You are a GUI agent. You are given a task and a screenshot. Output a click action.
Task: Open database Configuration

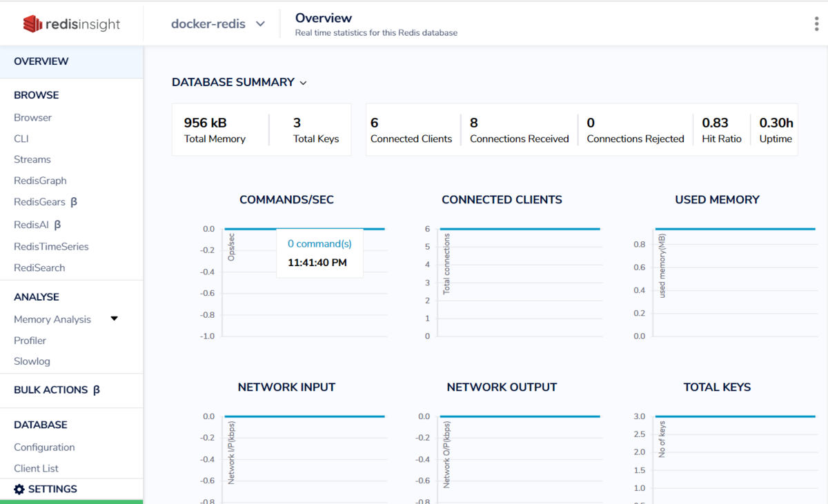[44, 447]
